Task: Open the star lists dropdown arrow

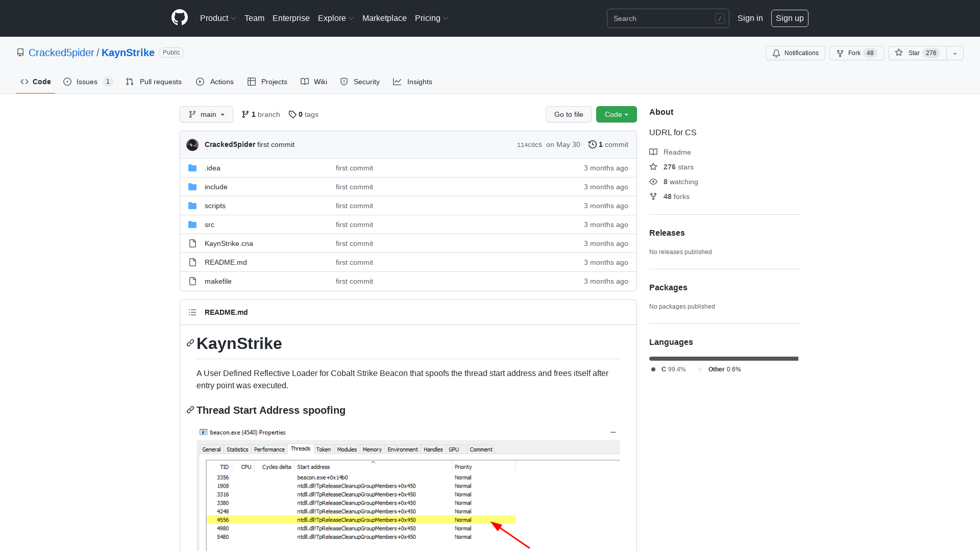Action: click(955, 53)
